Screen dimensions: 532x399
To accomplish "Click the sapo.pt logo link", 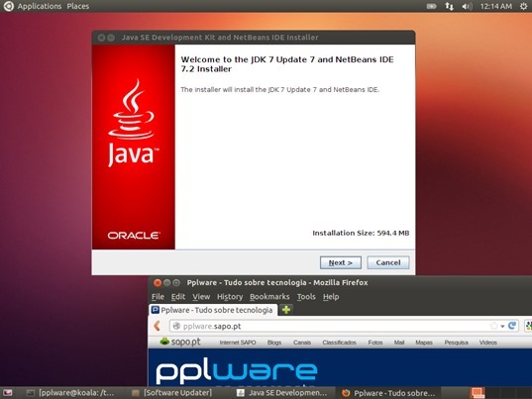I will tap(180, 342).
